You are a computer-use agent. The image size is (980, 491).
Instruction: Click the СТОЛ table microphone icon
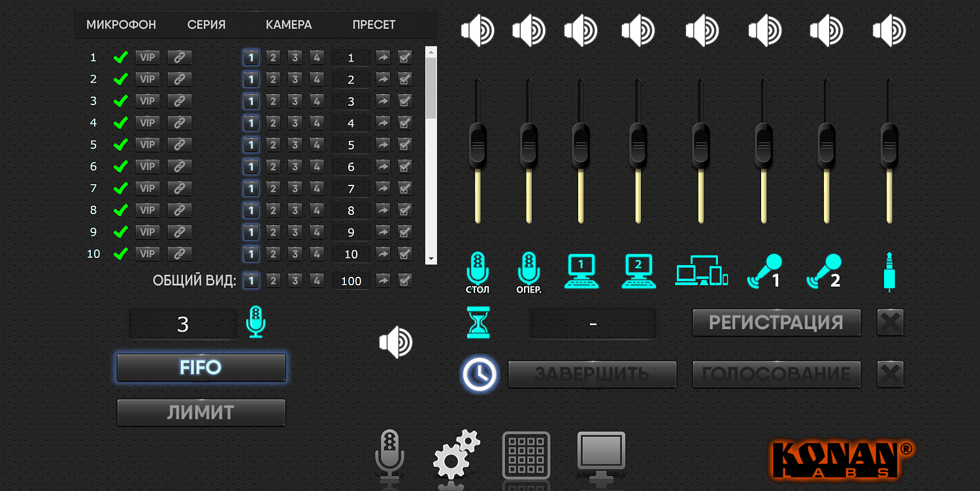click(x=478, y=271)
